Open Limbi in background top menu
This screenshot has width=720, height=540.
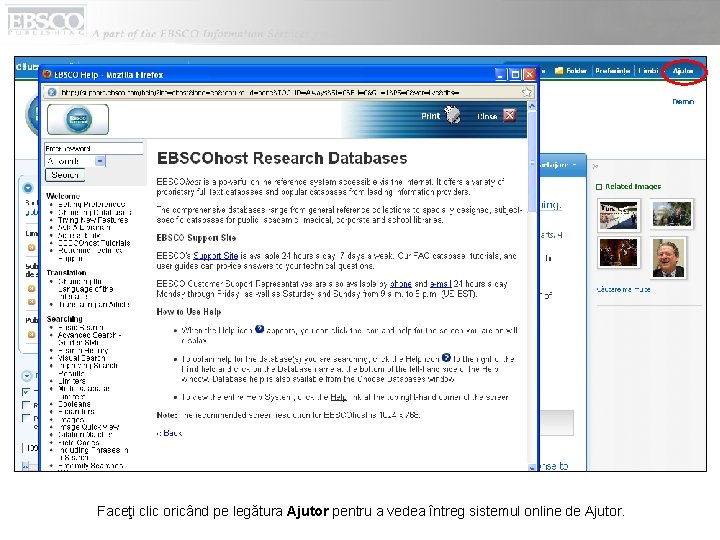(648, 71)
